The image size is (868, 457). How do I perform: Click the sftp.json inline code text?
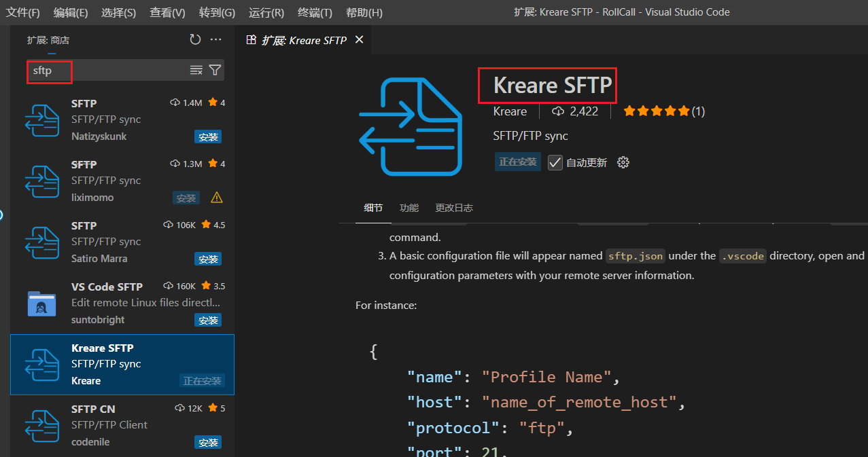click(x=636, y=256)
